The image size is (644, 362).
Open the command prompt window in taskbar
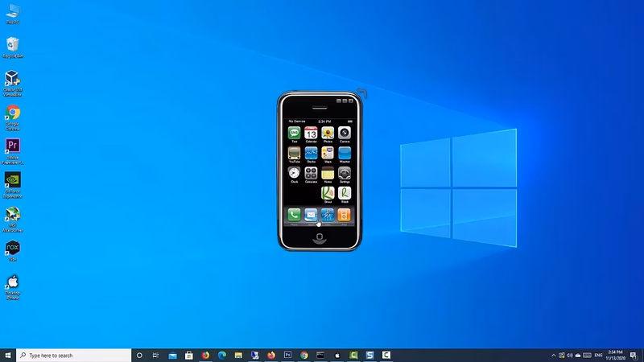(320, 356)
